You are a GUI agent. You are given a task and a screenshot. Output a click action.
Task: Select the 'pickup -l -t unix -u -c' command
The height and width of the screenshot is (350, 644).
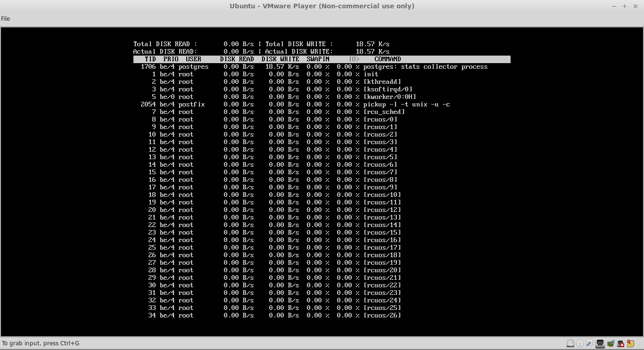407,105
